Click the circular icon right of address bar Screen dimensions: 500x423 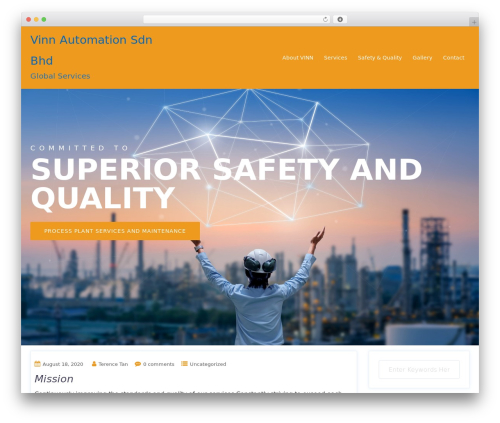click(340, 19)
